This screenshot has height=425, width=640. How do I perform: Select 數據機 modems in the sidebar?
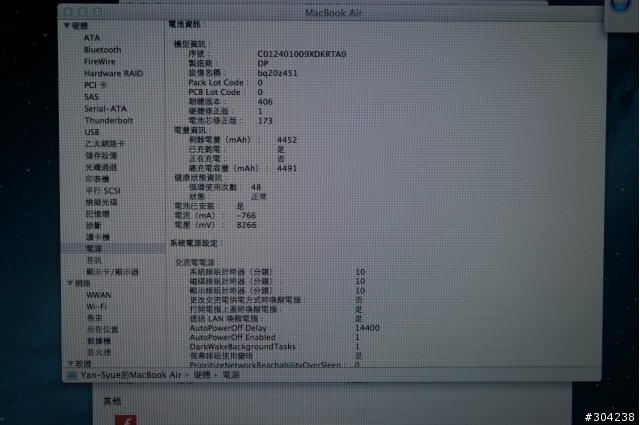click(x=98, y=341)
